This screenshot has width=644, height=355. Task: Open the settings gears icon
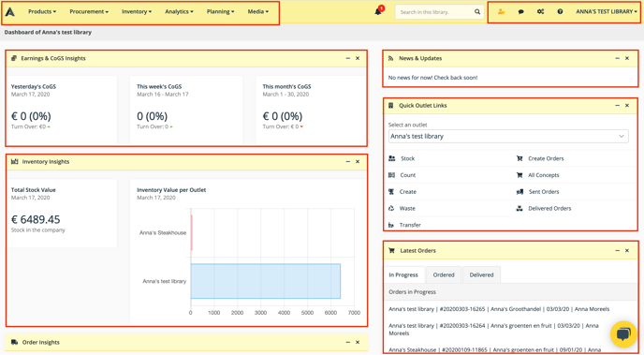[540, 11]
